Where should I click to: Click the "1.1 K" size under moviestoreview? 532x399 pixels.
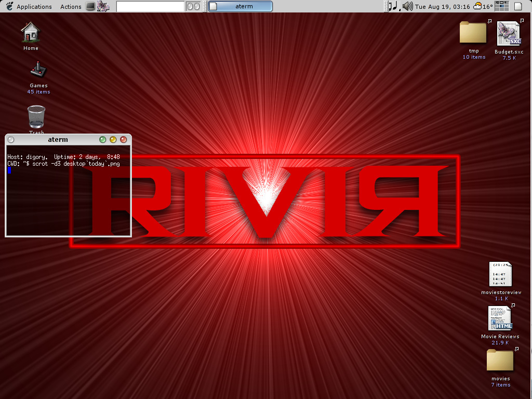coord(501,299)
